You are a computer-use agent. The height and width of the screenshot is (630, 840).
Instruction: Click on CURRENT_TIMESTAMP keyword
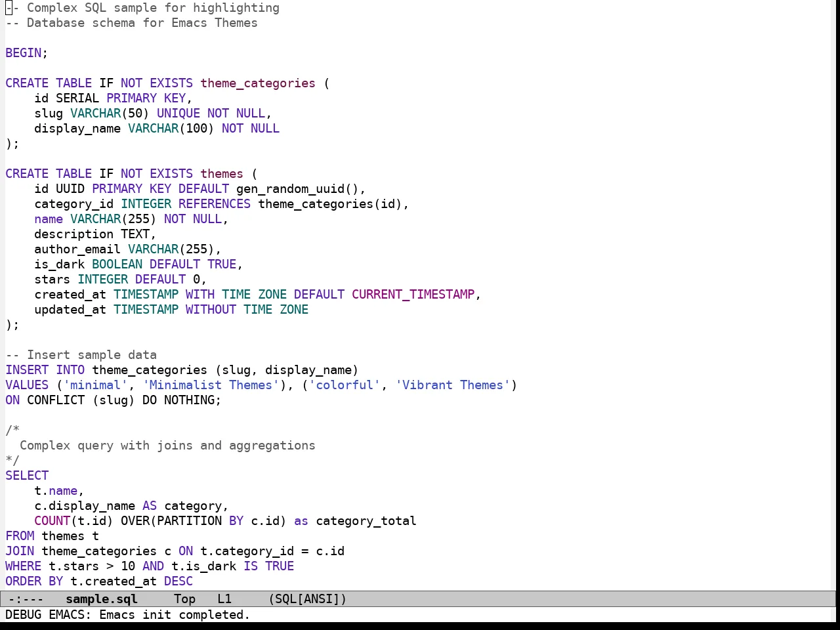coord(413,295)
